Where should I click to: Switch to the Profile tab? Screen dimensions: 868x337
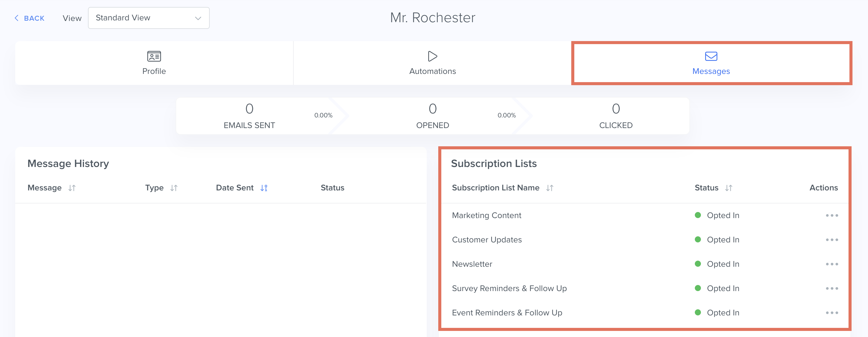(x=154, y=63)
